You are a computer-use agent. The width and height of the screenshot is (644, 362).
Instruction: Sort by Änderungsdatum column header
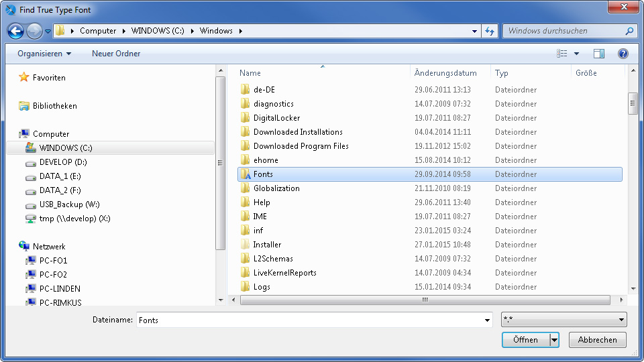(x=445, y=73)
